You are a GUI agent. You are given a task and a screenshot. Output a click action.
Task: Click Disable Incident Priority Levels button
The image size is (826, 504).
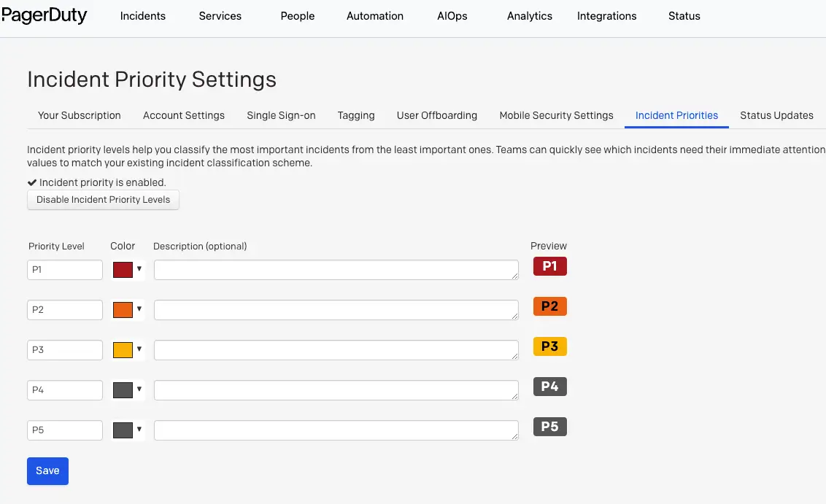[104, 200]
